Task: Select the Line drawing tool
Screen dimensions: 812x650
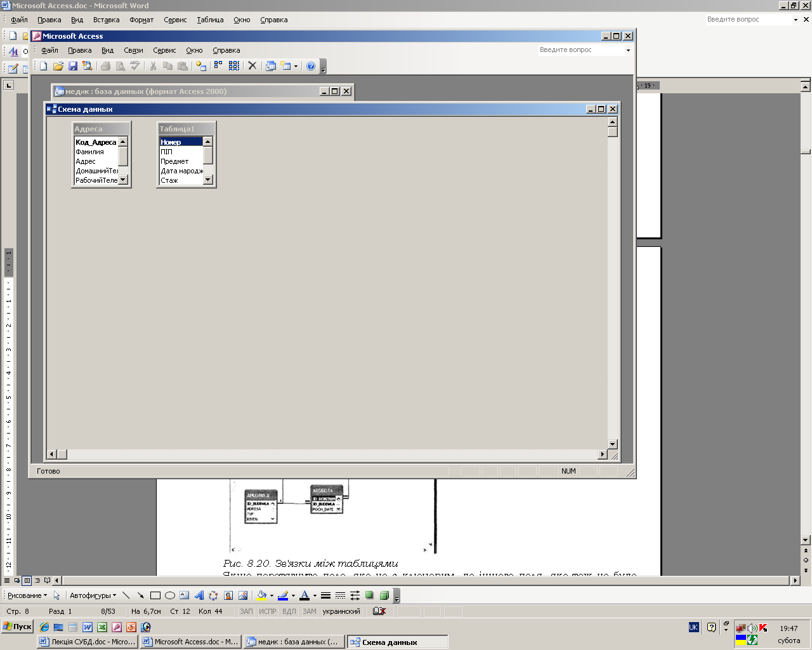Action: pos(126,595)
